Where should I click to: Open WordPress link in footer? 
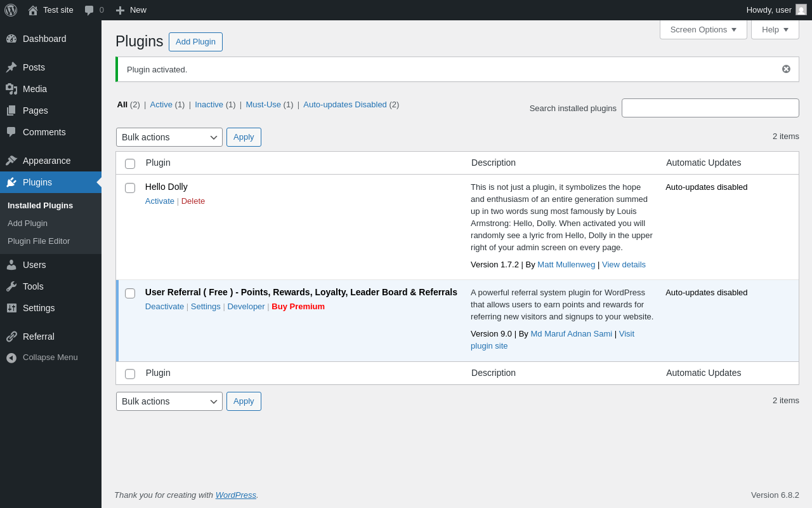point(236,495)
